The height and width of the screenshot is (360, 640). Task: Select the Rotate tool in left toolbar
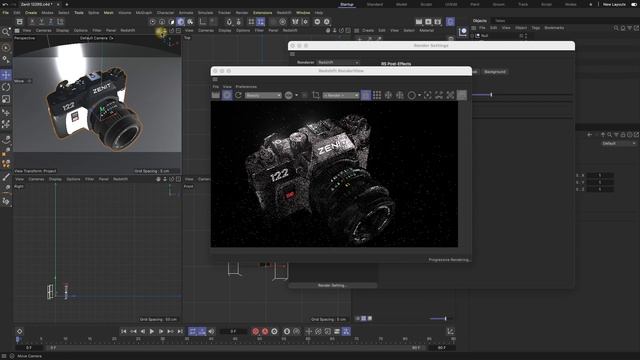click(x=6, y=87)
